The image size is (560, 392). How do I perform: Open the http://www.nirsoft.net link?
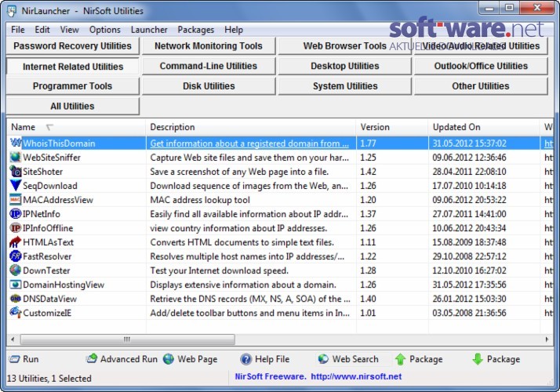click(x=356, y=376)
